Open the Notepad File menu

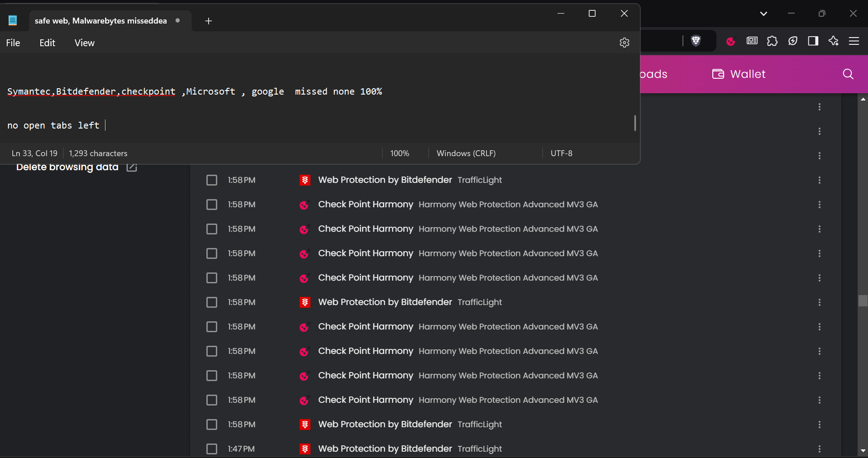[x=13, y=43]
